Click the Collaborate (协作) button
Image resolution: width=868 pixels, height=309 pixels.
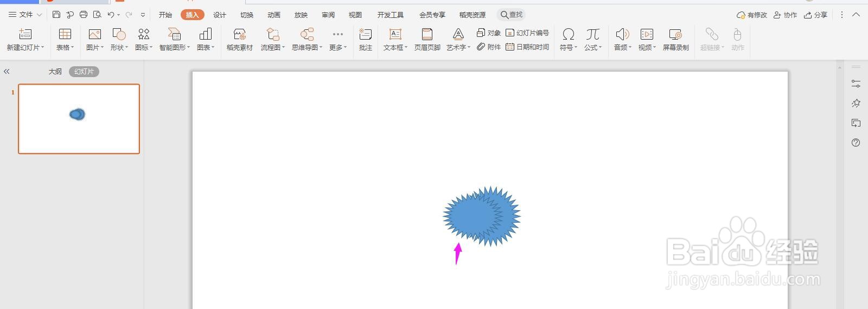786,15
